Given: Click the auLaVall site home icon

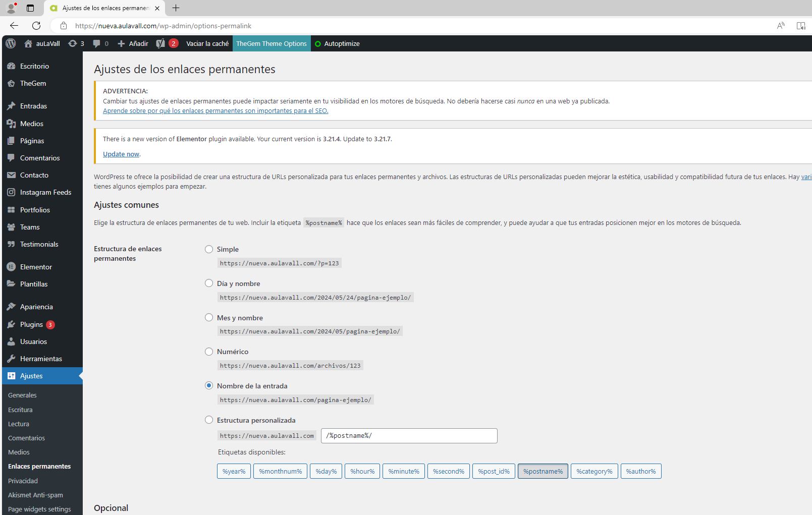Looking at the screenshot, I should [x=28, y=43].
